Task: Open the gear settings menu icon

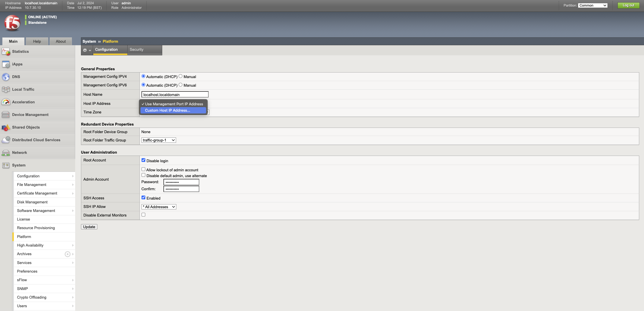Action: (x=87, y=50)
